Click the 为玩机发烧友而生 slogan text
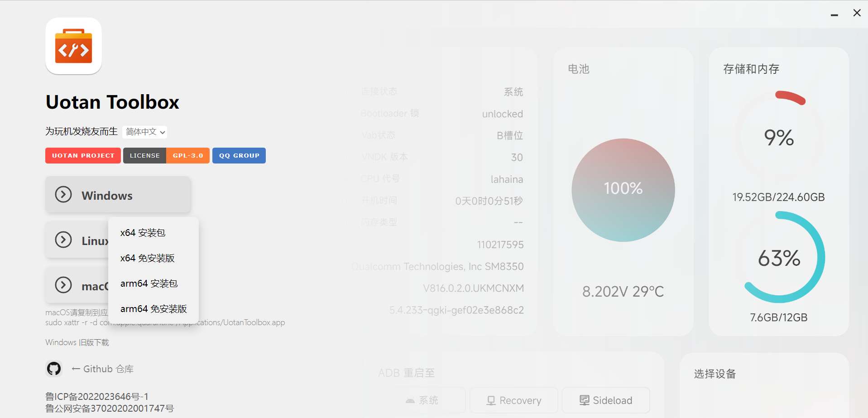868x418 pixels. tap(82, 131)
